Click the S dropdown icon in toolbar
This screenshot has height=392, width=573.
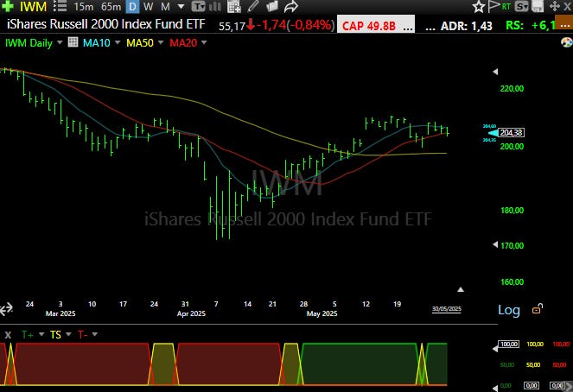[x=521, y=7]
